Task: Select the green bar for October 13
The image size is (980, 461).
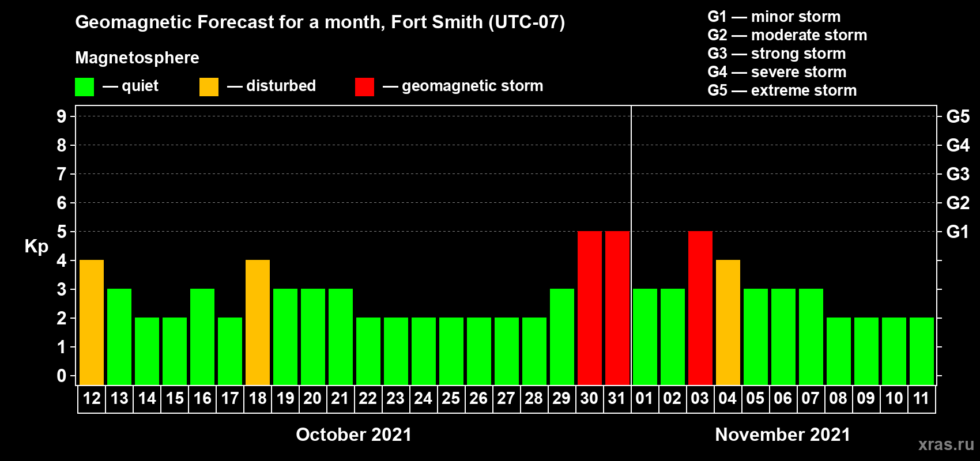Action: pyautogui.click(x=119, y=337)
